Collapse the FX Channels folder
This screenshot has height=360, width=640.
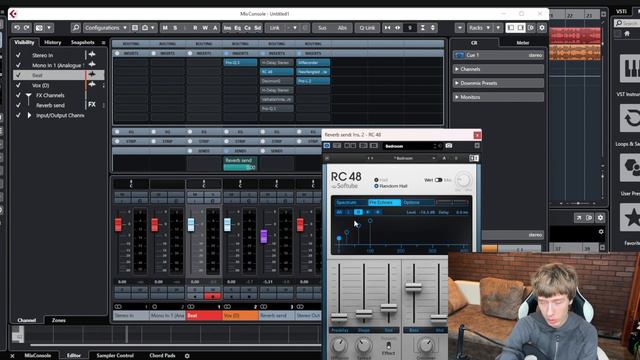(x=29, y=96)
